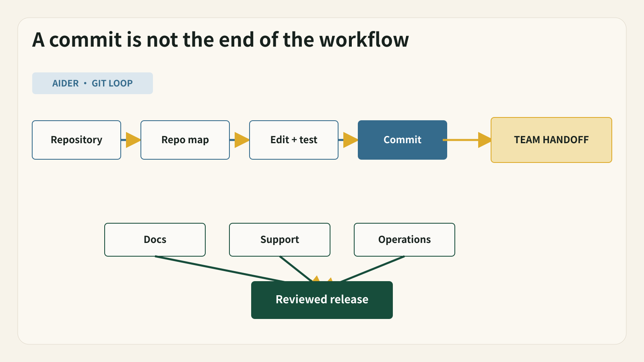Viewport: 644px width, 362px height.
Task: Click the blue Commit box
Action: point(402,140)
